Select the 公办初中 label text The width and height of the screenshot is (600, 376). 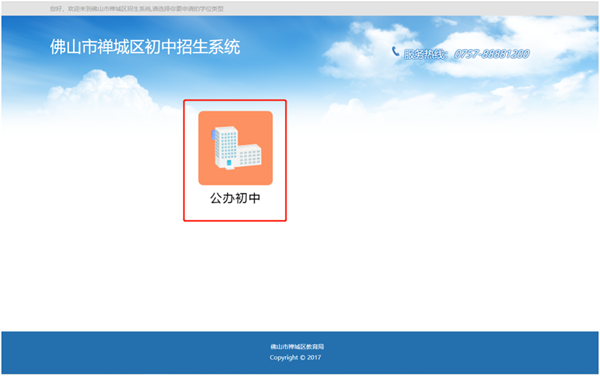235,198
